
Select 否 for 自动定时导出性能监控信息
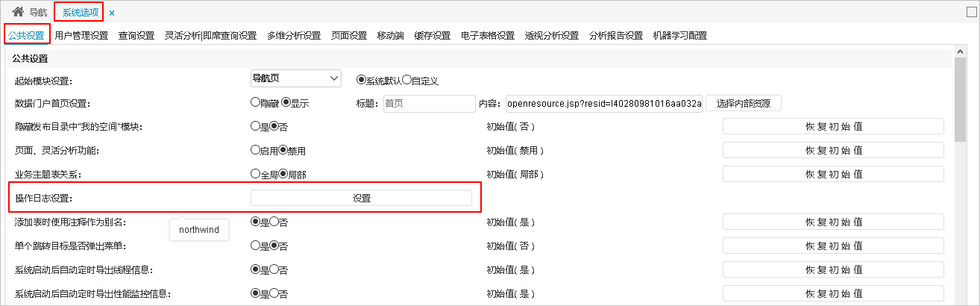point(274,293)
